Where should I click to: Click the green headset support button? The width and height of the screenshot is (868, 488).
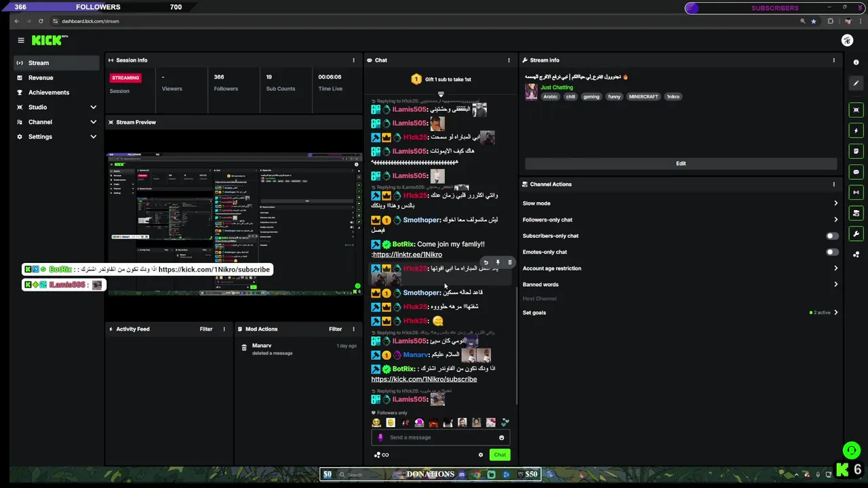pyautogui.click(x=852, y=450)
